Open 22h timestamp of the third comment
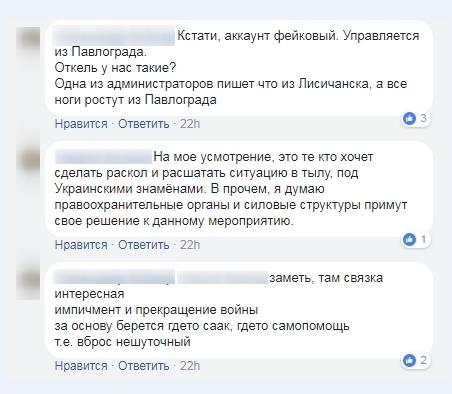 190,366
